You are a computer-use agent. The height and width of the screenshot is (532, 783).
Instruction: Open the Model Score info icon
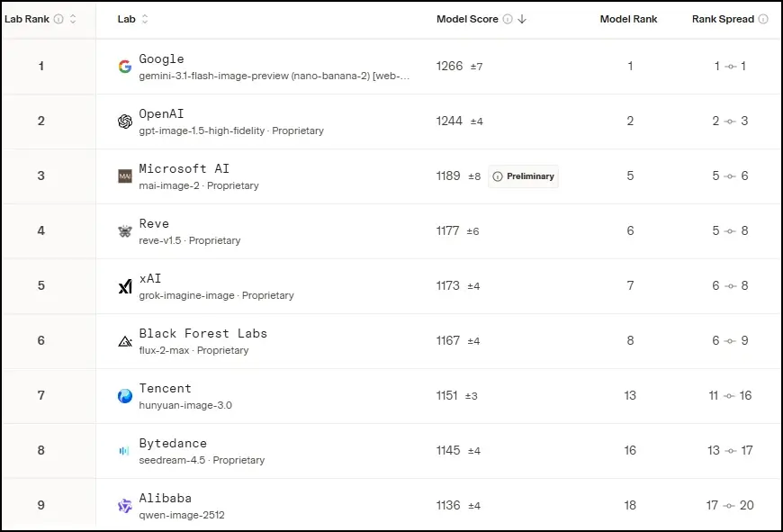click(x=508, y=19)
